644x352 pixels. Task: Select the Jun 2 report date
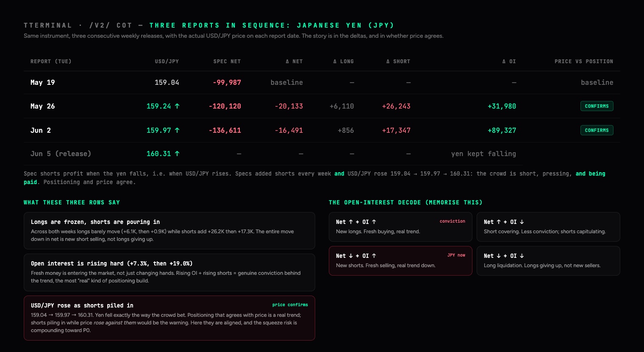pos(41,130)
